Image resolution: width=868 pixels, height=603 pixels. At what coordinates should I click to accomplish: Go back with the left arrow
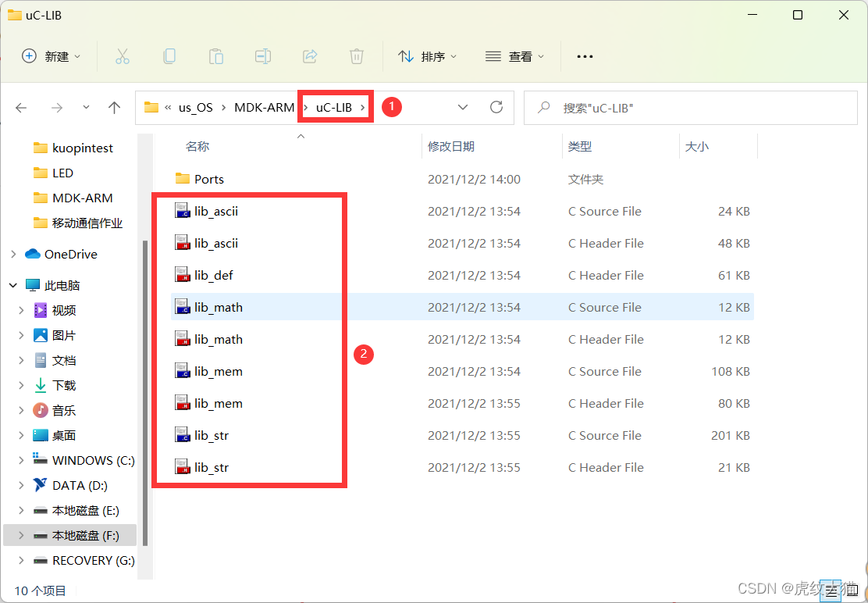click(x=21, y=108)
